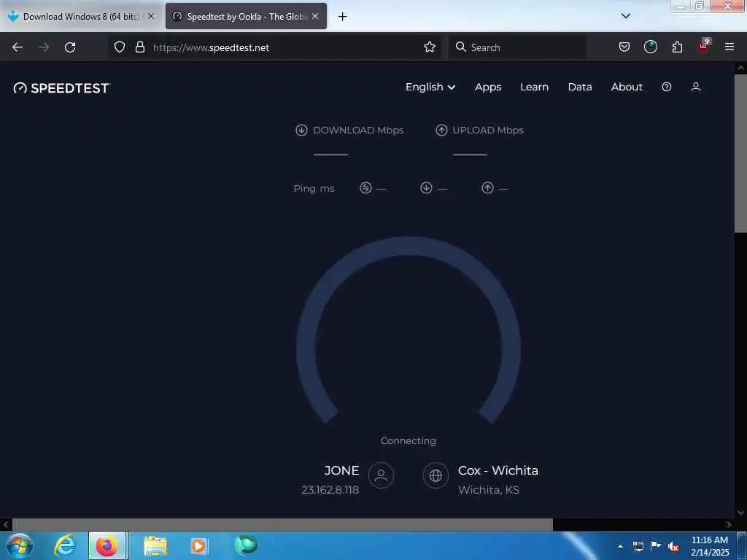Open the uBlock extension with badge 9
Screen dimensions: 747x560
point(704,46)
